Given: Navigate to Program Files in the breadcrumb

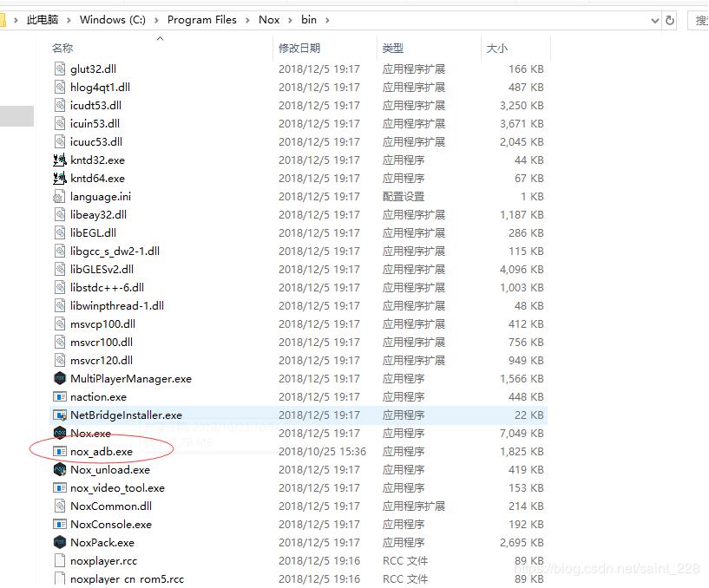Looking at the screenshot, I should pos(201,20).
